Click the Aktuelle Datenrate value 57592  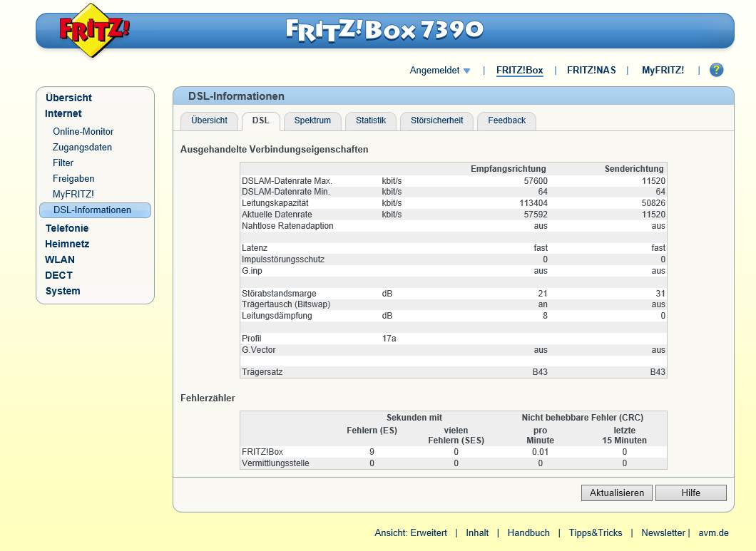(536, 215)
